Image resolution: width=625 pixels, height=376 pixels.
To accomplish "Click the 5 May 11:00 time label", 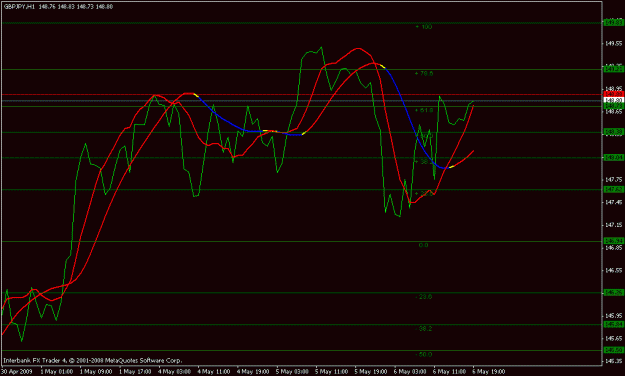I will (x=332, y=372).
